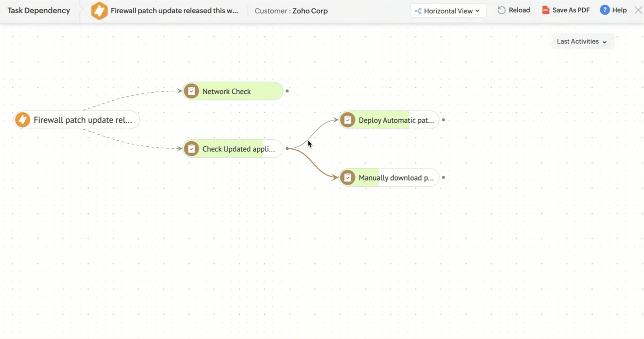The width and height of the screenshot is (644, 339).
Task: Click connector dot right of Network Check
Action: point(287,91)
